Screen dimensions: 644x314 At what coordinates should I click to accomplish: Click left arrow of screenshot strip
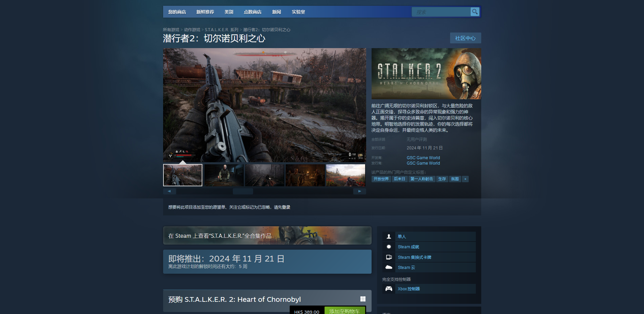tap(169, 191)
